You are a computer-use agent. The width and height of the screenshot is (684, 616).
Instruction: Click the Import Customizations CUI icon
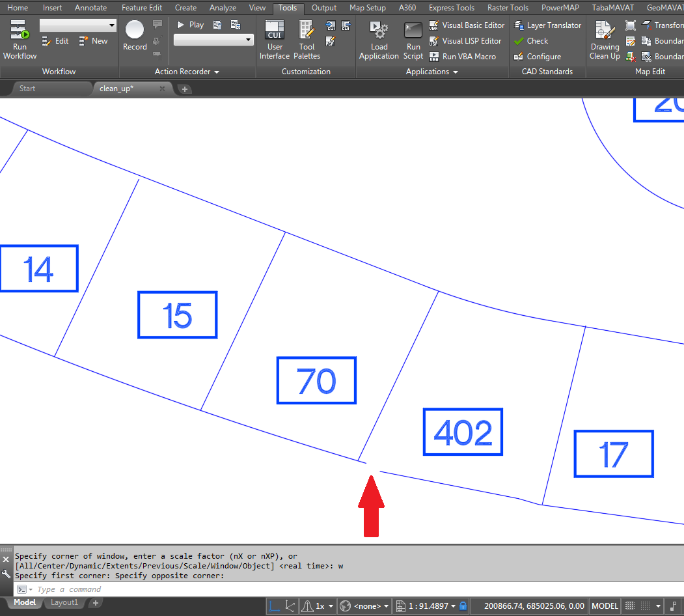(331, 26)
